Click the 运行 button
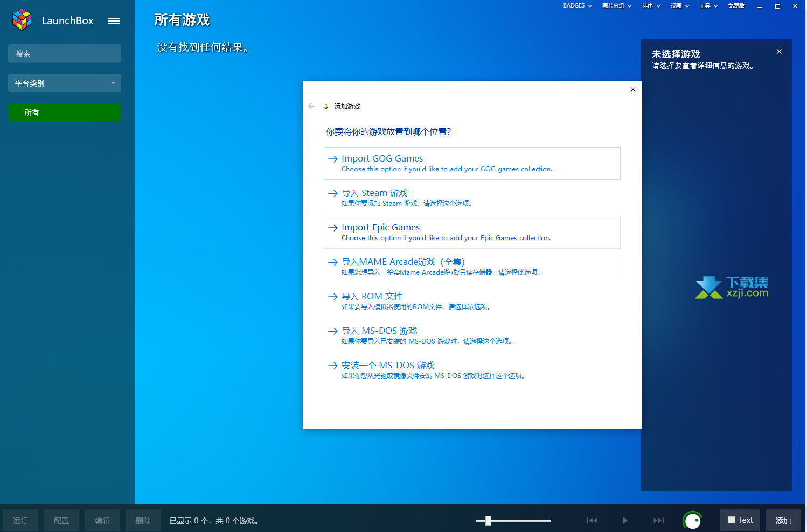The width and height of the screenshot is (807, 532). click(20, 520)
